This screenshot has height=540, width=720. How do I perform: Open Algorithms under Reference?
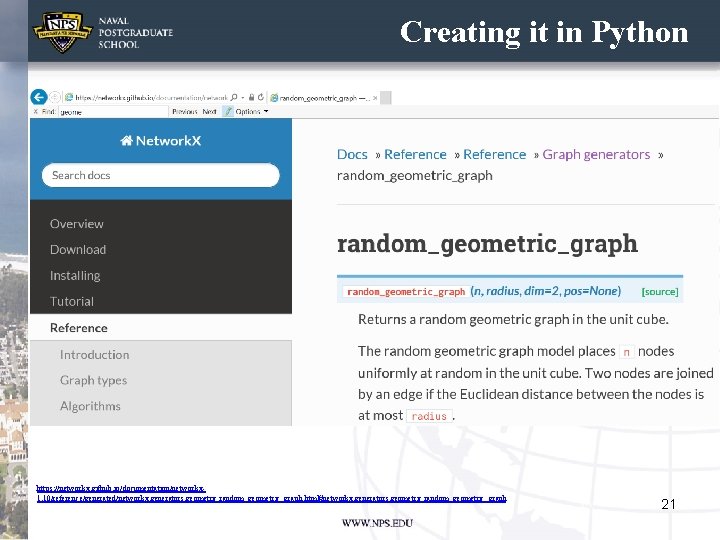90,406
